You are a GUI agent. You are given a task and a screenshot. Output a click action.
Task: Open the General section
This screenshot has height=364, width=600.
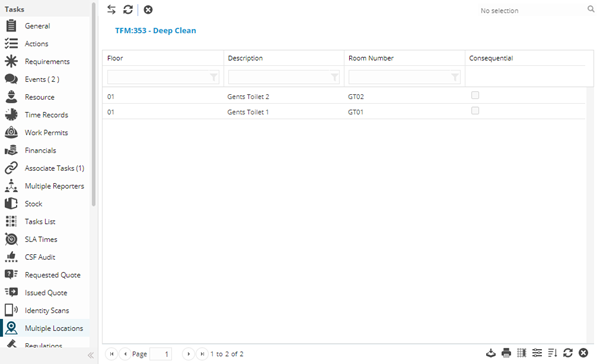pyautogui.click(x=37, y=26)
